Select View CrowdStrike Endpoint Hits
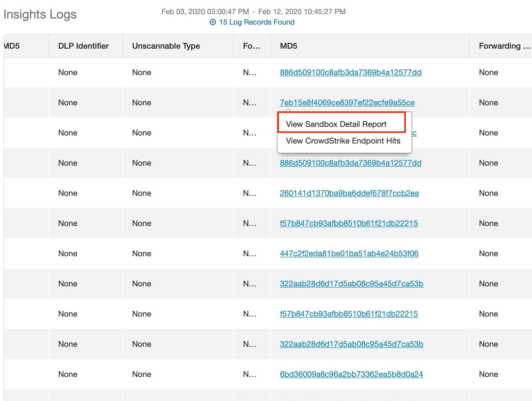Viewport: 532px width, 401px height. click(x=343, y=141)
